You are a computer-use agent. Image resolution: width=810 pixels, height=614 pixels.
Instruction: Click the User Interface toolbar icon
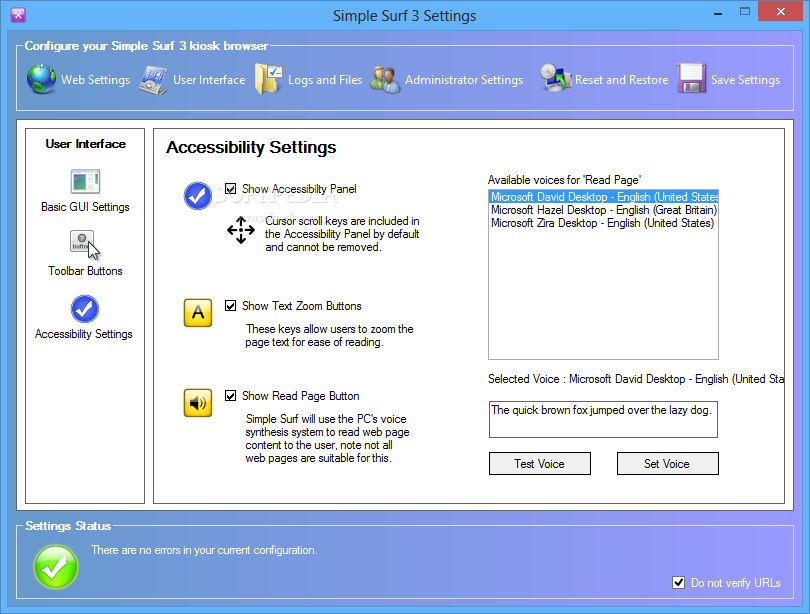[x=153, y=80]
